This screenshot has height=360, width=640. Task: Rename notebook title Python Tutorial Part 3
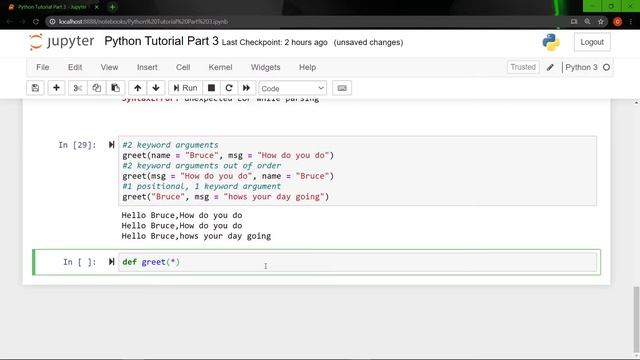pyautogui.click(x=162, y=41)
